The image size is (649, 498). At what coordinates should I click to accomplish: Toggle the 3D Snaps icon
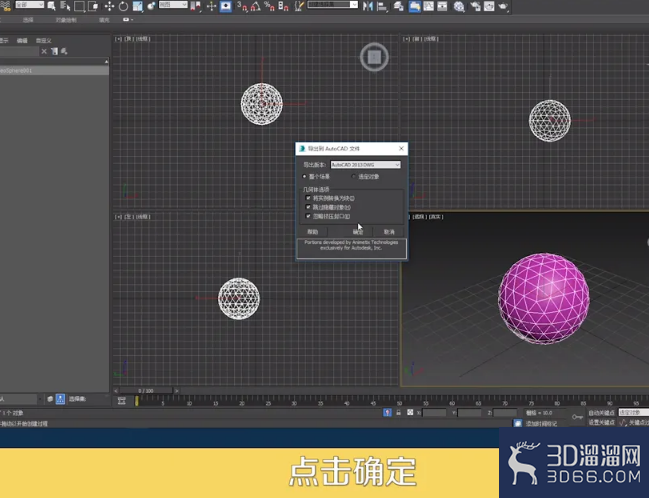pyautogui.click(x=242, y=6)
